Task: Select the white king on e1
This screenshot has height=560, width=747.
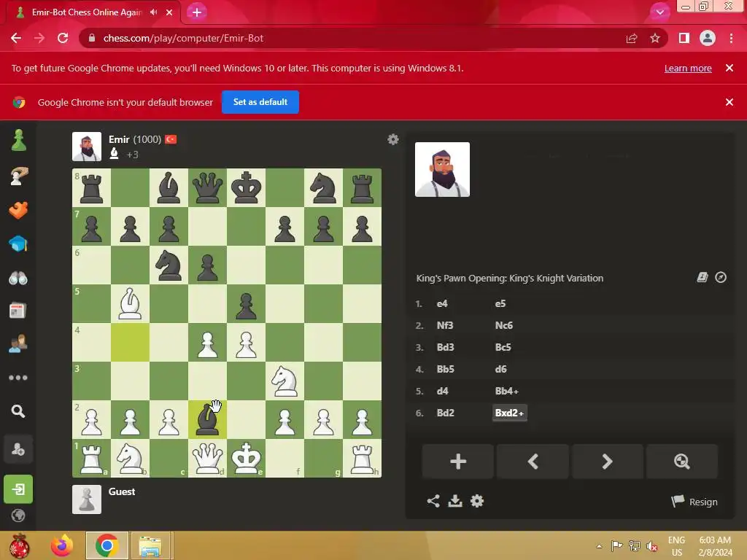Action: pyautogui.click(x=246, y=458)
